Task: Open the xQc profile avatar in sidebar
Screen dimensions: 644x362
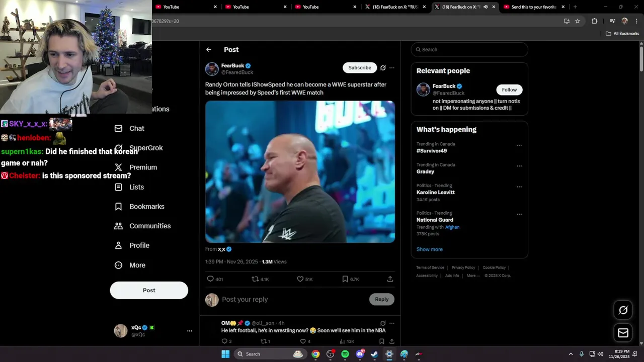Action: click(121, 331)
